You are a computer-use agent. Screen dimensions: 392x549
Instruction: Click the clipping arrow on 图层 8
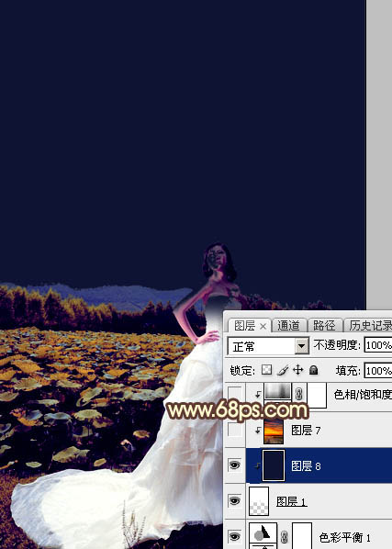coord(258,465)
